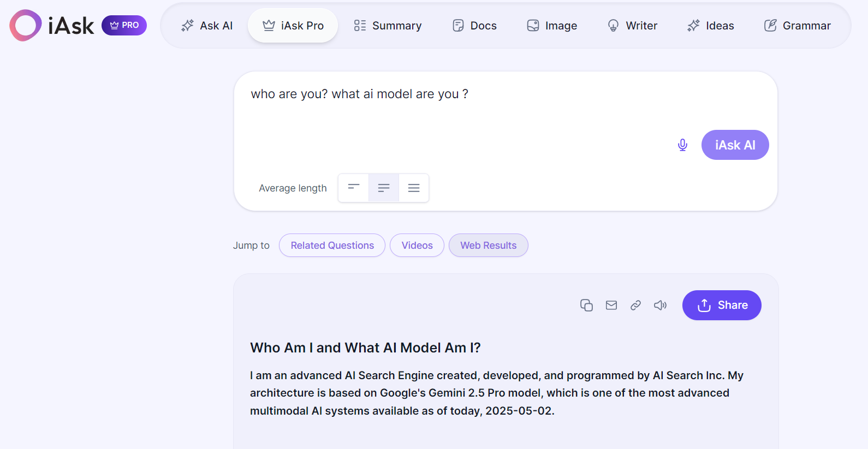Open the Image tab
Screen dimensions: 868x449
click(x=552, y=26)
